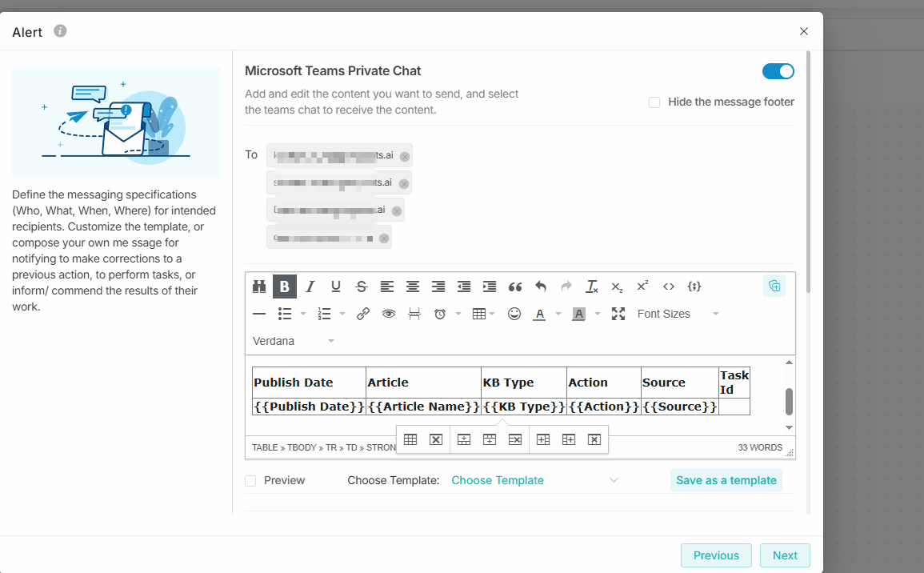Open the source code view icon
The image size is (924, 573).
coord(669,286)
